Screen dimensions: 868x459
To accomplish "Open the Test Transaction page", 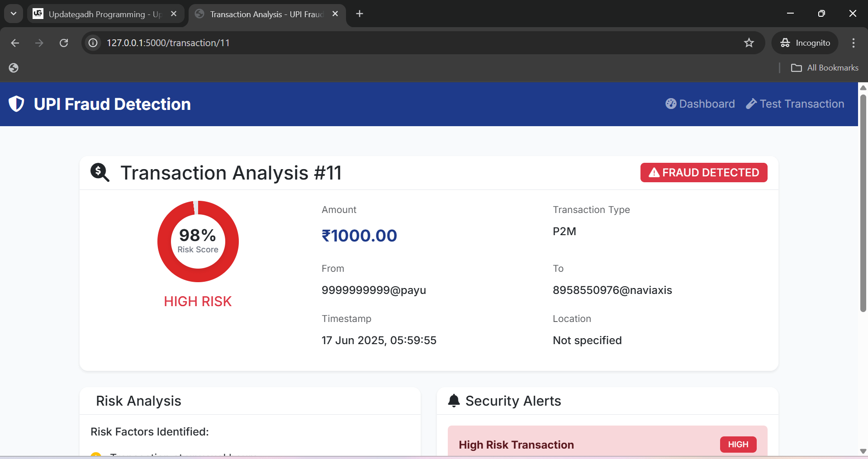I will coord(795,104).
